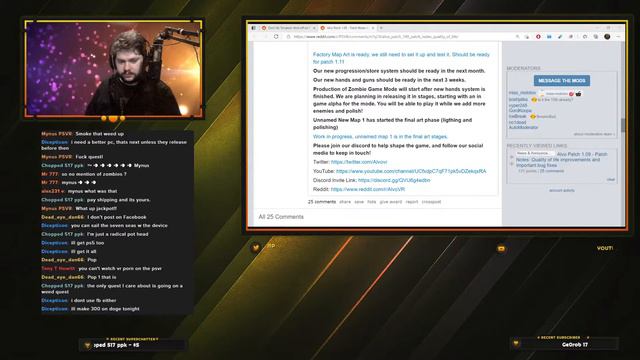Click 'hide' under the post
The width and height of the screenshot is (640, 360).
coord(371,202)
